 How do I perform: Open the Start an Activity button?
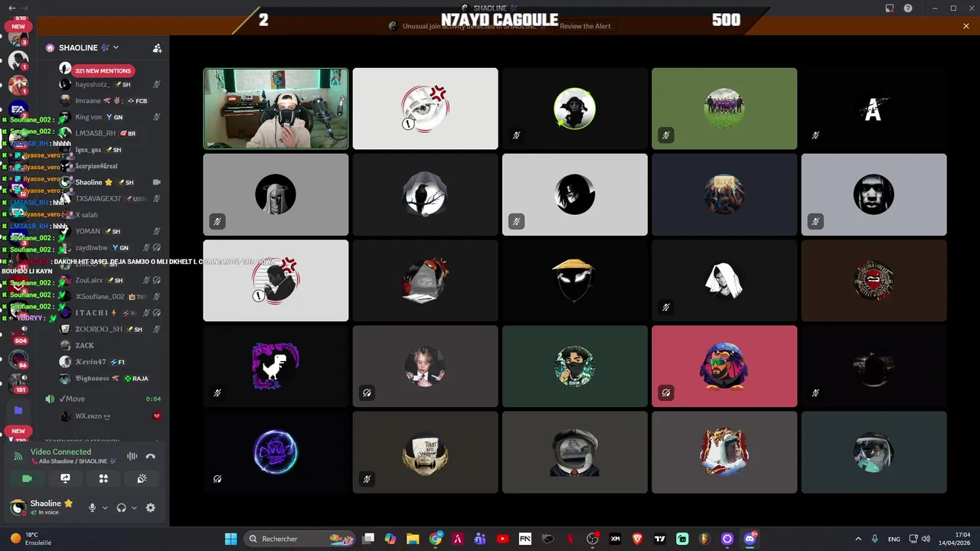pyautogui.click(x=103, y=478)
